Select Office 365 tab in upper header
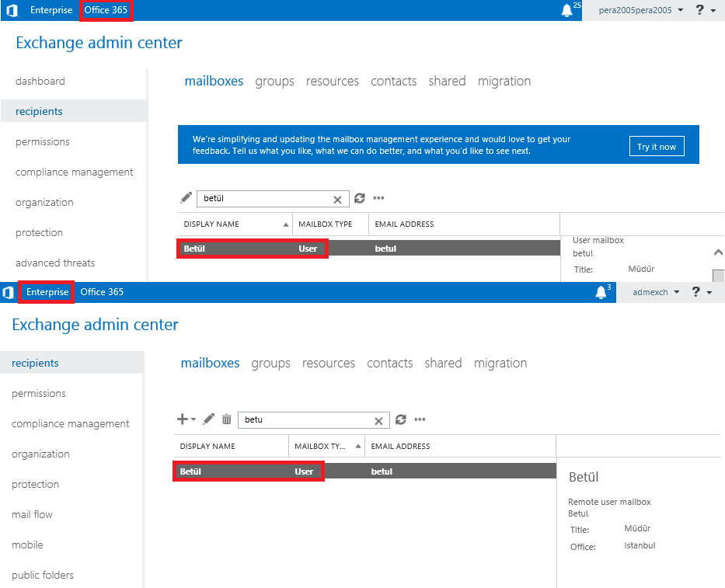 [106, 9]
